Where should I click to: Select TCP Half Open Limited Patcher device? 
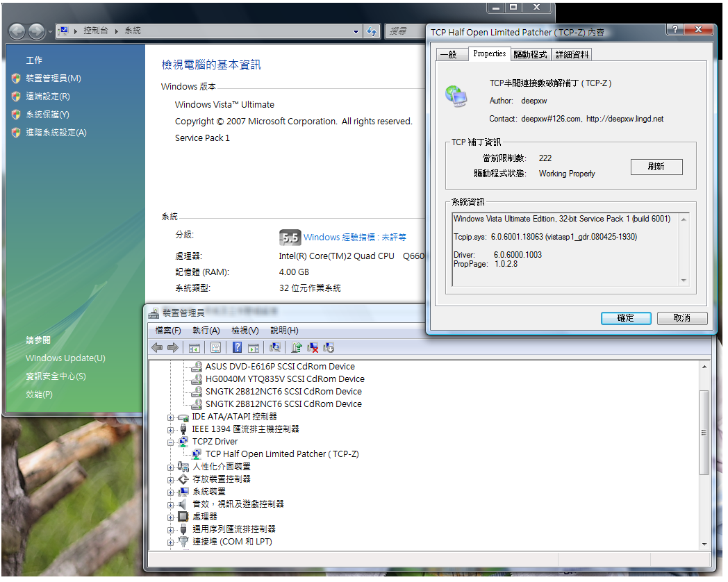pyautogui.click(x=282, y=454)
